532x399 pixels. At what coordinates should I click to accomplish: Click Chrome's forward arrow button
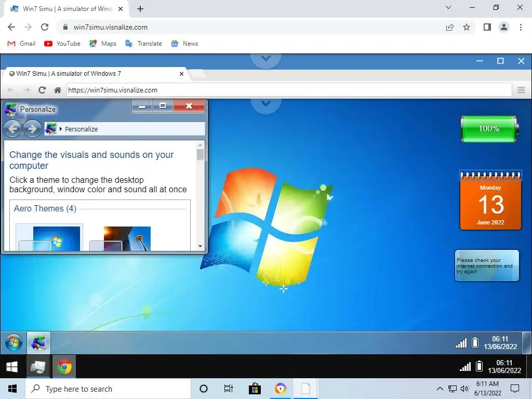(x=28, y=27)
